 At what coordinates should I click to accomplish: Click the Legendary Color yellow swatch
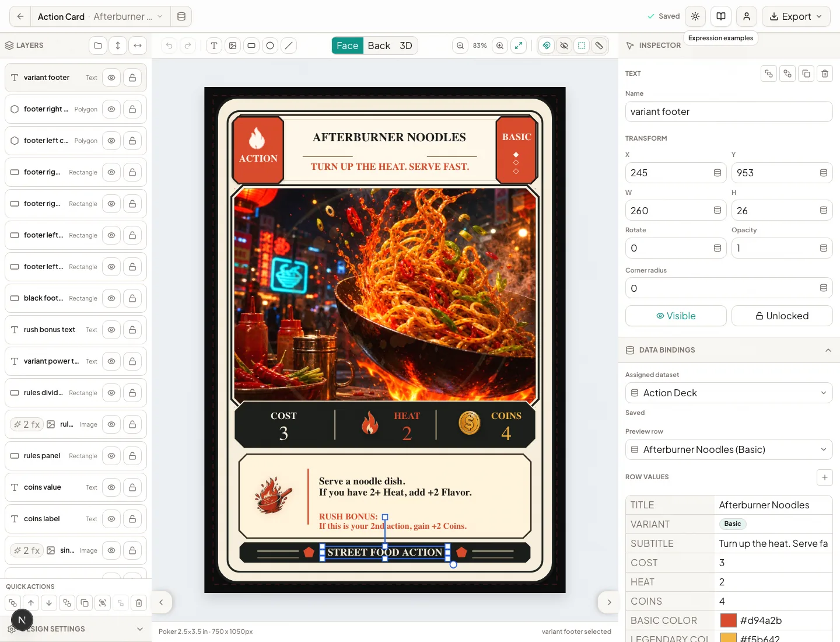coord(729,637)
